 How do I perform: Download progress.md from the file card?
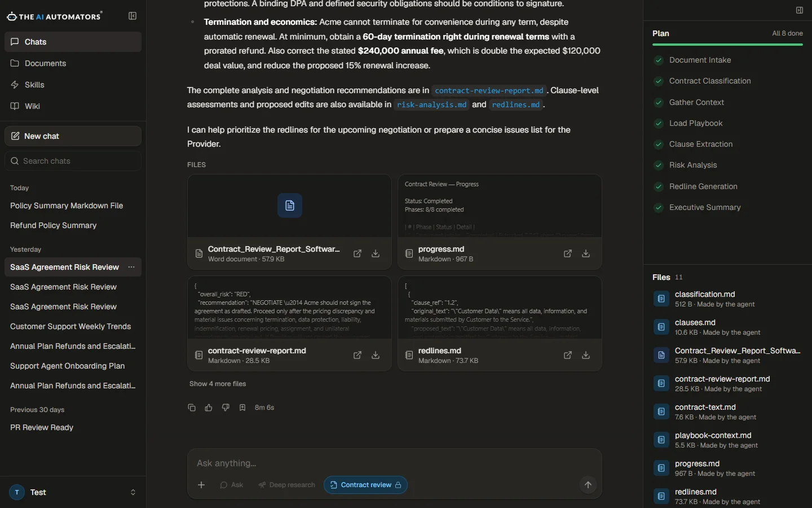point(586,254)
